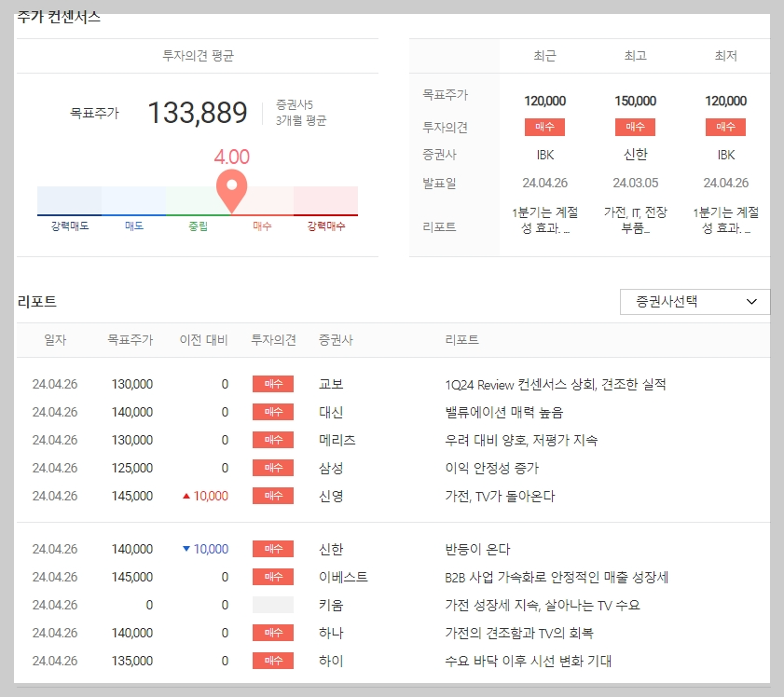Click the 키움 brokerage name

[331, 605]
